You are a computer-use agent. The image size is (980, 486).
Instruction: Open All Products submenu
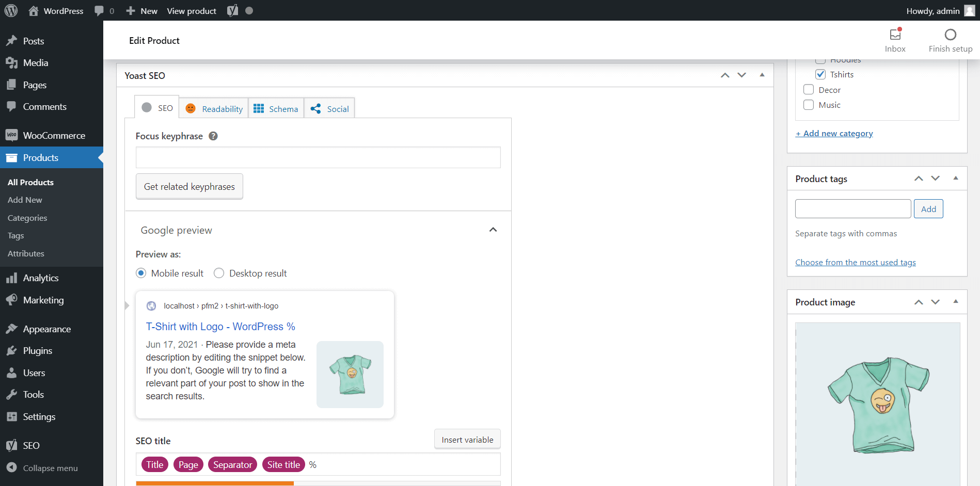pyautogui.click(x=30, y=182)
